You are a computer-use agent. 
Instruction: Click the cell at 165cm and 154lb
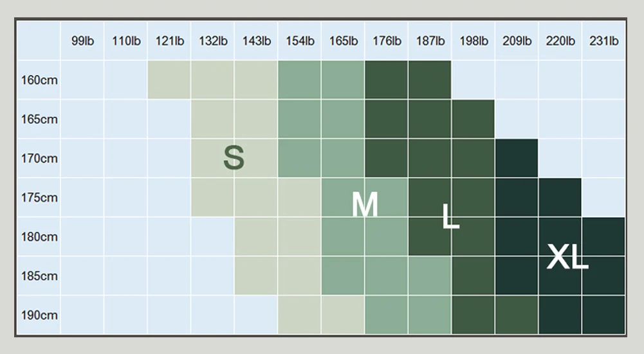(x=300, y=119)
